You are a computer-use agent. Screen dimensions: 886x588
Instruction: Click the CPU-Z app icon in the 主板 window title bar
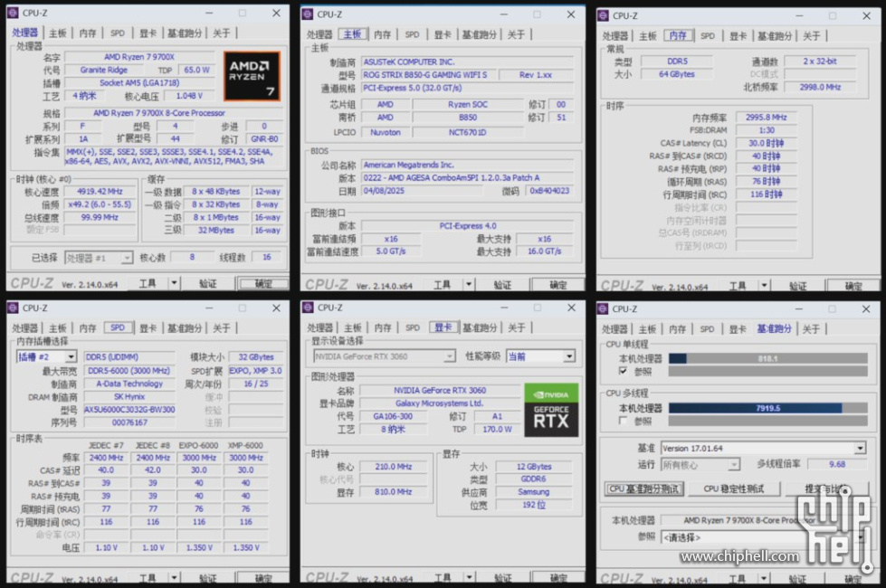tap(308, 14)
